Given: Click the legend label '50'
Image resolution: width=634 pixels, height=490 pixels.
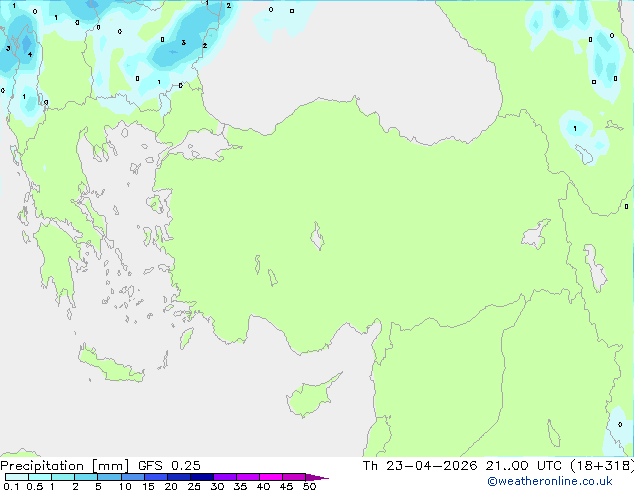Looking at the screenshot, I should tap(310, 486).
